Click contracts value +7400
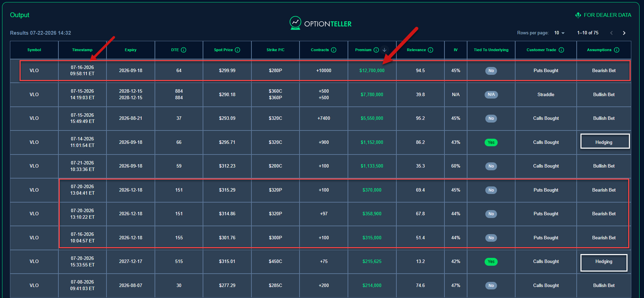644x298 pixels. click(x=324, y=118)
